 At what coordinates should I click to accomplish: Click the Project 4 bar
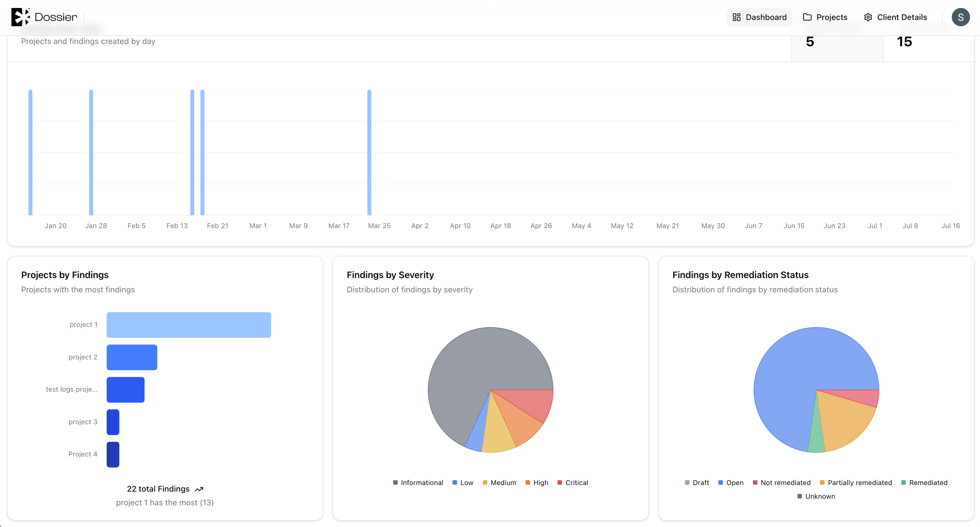[113, 454]
